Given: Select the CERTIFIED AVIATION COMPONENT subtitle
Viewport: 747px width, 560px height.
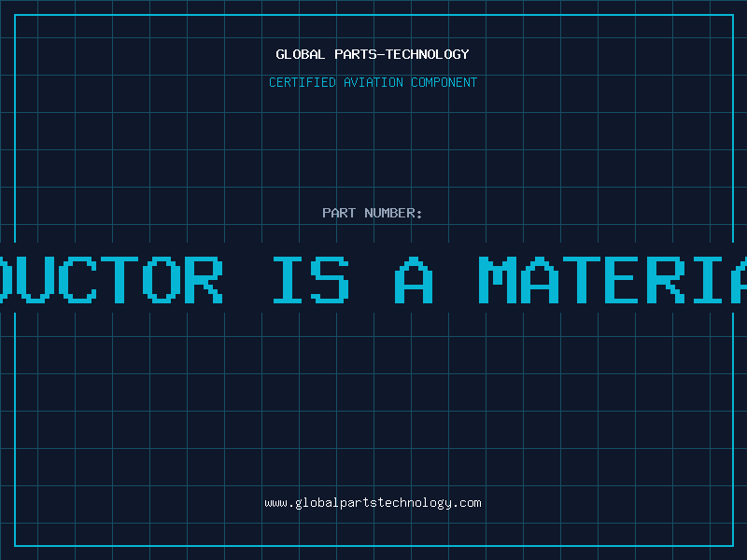Looking at the screenshot, I should [x=373, y=82].
